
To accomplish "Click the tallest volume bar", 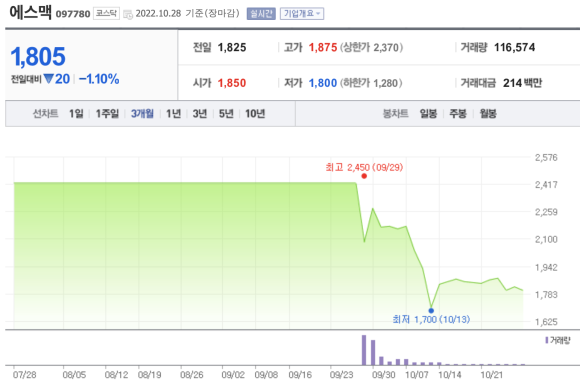I will 364,350.
